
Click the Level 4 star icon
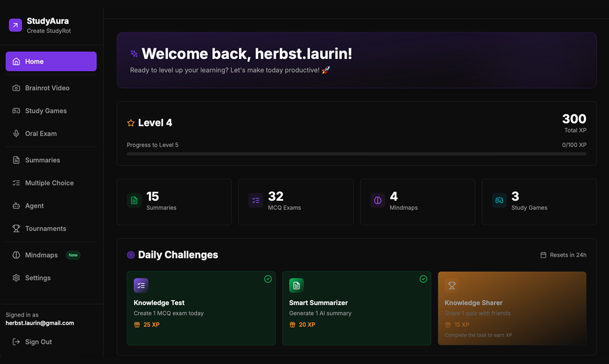[131, 123]
